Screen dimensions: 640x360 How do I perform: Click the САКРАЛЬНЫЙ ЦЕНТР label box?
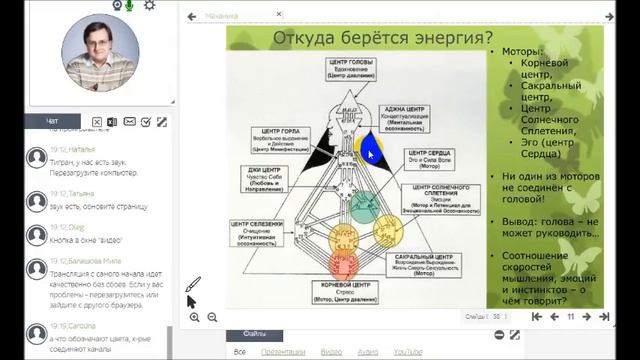pyautogui.click(x=424, y=265)
